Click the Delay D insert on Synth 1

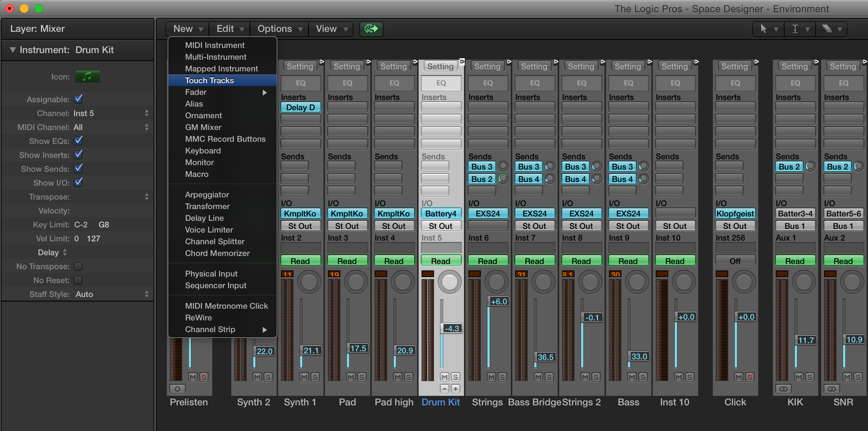pyautogui.click(x=300, y=107)
